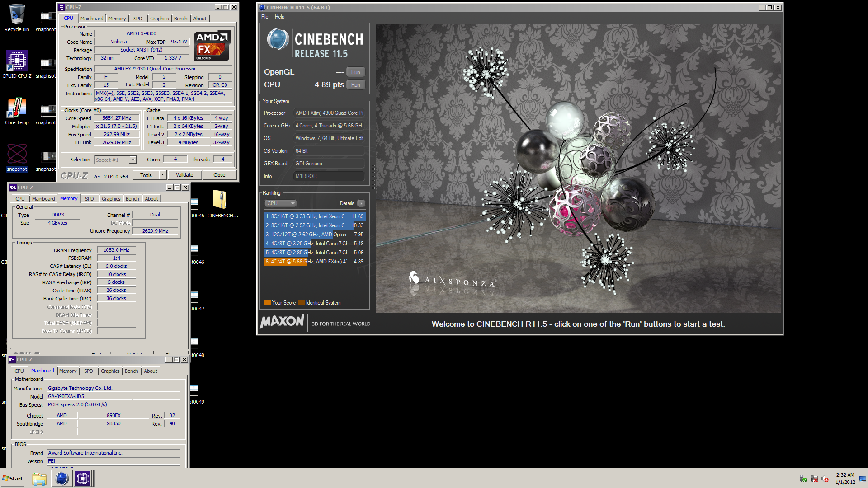This screenshot has width=868, height=488.
Task: Expand the CPU ranking dropdown in CINEBENCH
Action: coord(280,203)
